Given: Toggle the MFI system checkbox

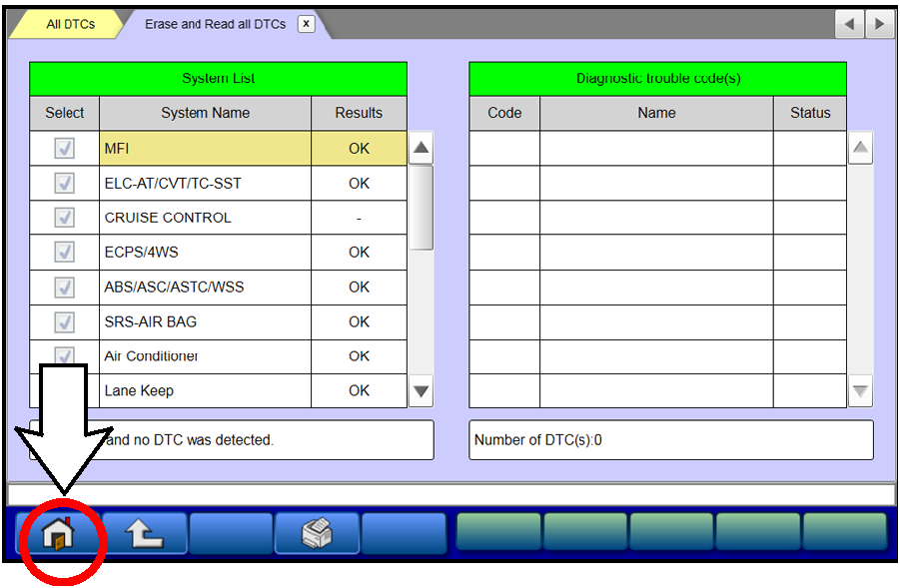Looking at the screenshot, I should pos(64,149).
